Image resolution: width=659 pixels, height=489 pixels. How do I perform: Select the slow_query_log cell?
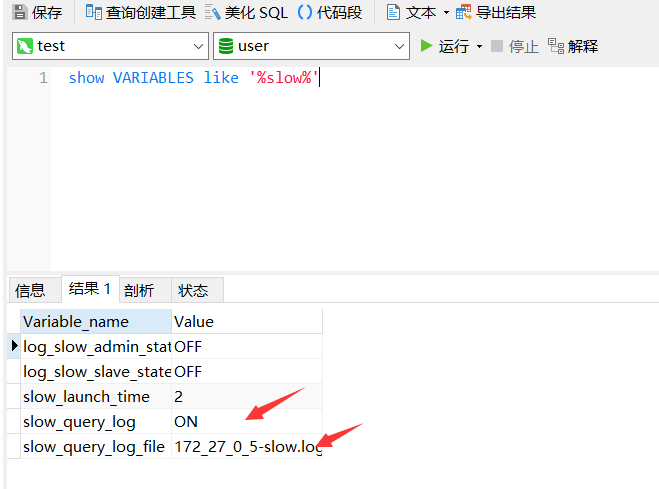tap(96, 421)
